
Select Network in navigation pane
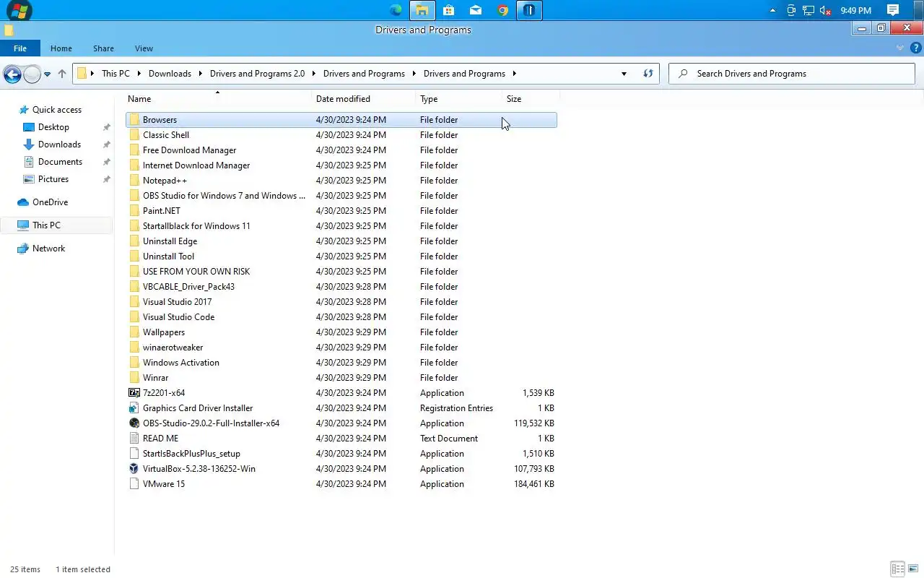point(48,249)
